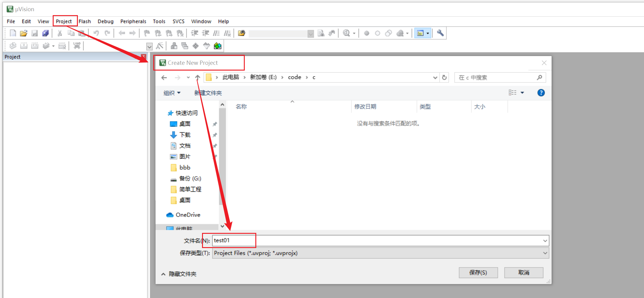This screenshot has width=644, height=298.
Task: Open the Project menu
Action: point(64,21)
